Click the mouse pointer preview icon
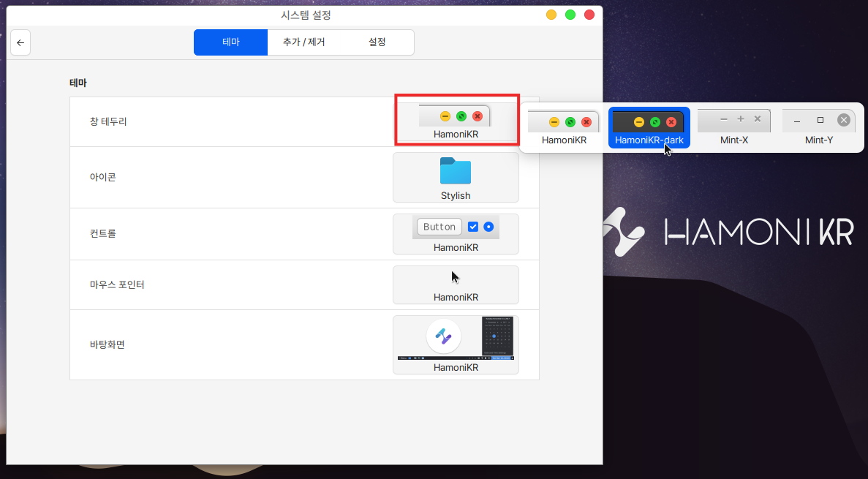Image resolution: width=868 pixels, height=479 pixels. click(x=455, y=277)
